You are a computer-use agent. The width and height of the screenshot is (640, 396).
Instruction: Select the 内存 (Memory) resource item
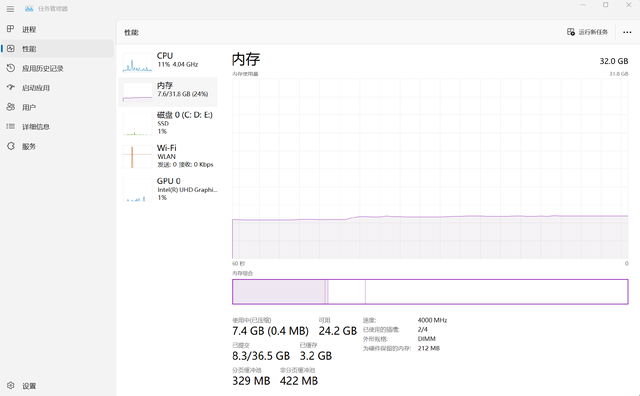point(168,92)
